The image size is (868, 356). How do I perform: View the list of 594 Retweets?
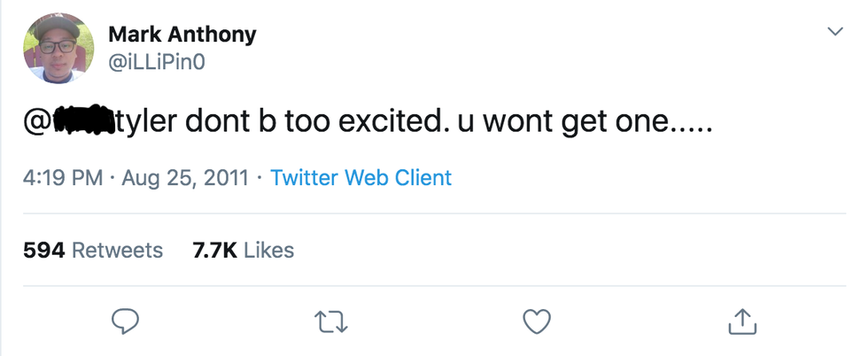click(93, 251)
